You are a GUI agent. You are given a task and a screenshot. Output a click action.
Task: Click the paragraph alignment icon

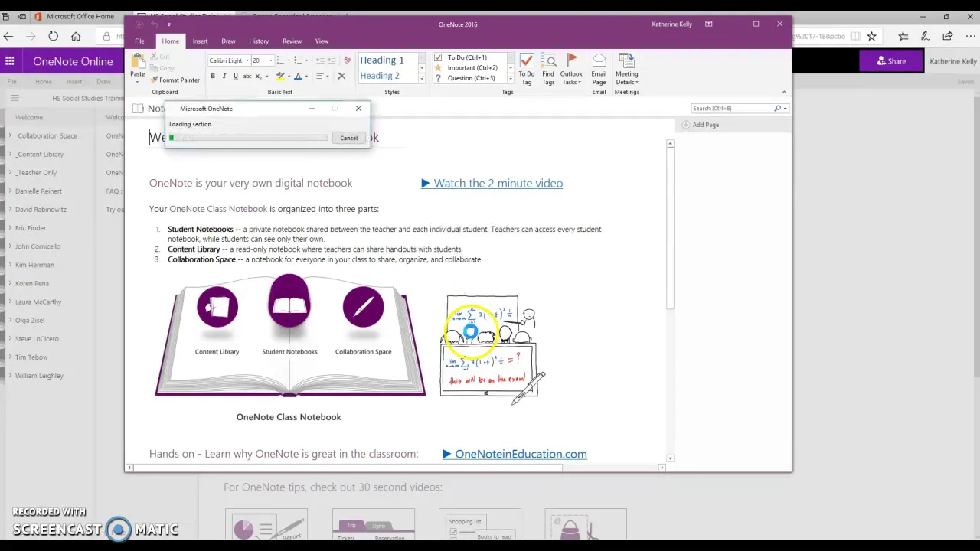click(320, 76)
